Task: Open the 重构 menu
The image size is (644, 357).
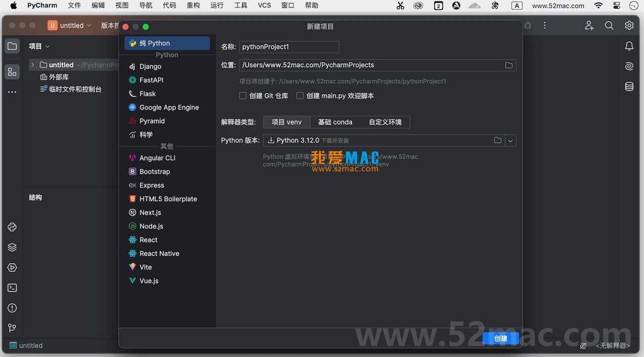Action: (193, 6)
